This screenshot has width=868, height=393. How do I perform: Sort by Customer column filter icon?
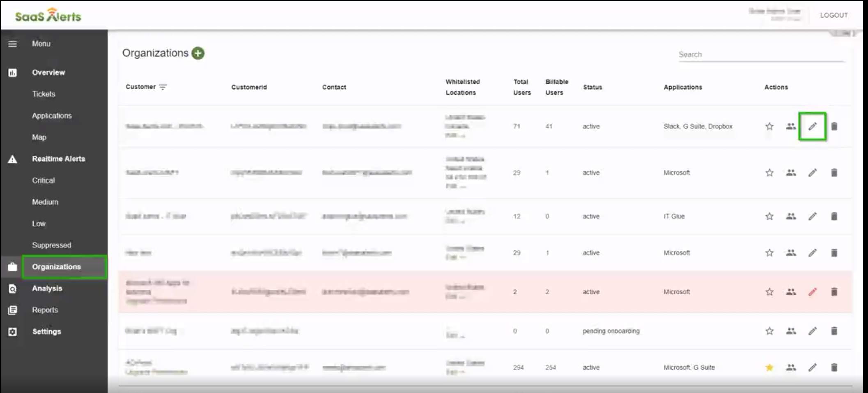163,87
